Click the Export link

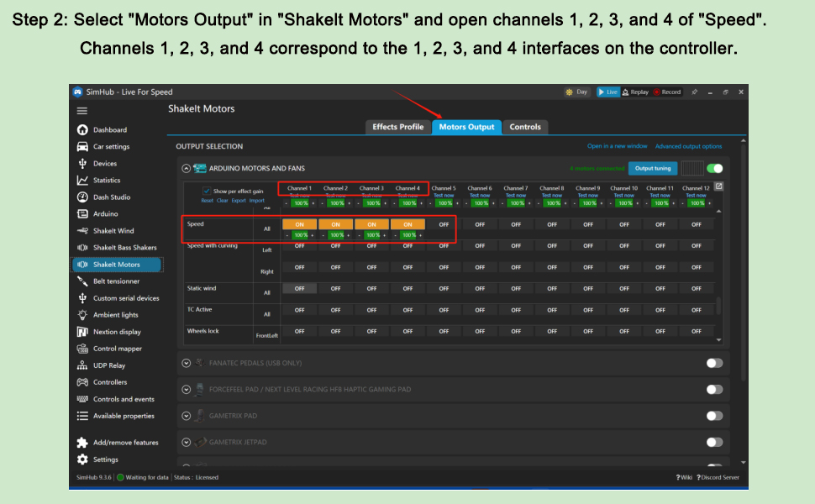[x=239, y=201]
